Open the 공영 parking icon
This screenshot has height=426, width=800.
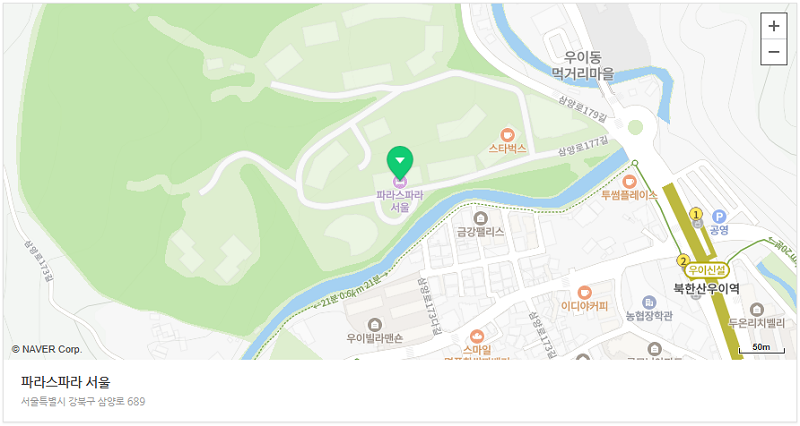pyautogui.click(x=719, y=216)
